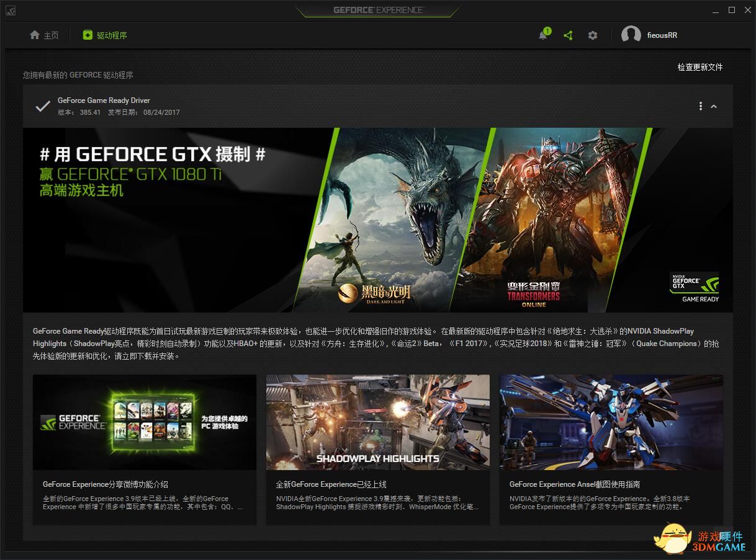Screen dimensions: 756x560
Task: Click the green driver icon beside 驱动程序
Action: tap(88, 35)
